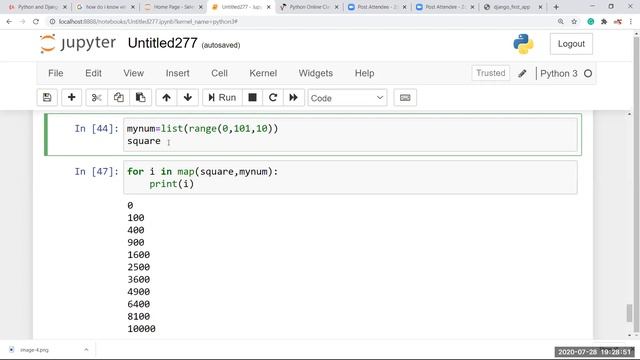Restart the kernel icon
Screen dimensions: 640x360
pos(273,98)
